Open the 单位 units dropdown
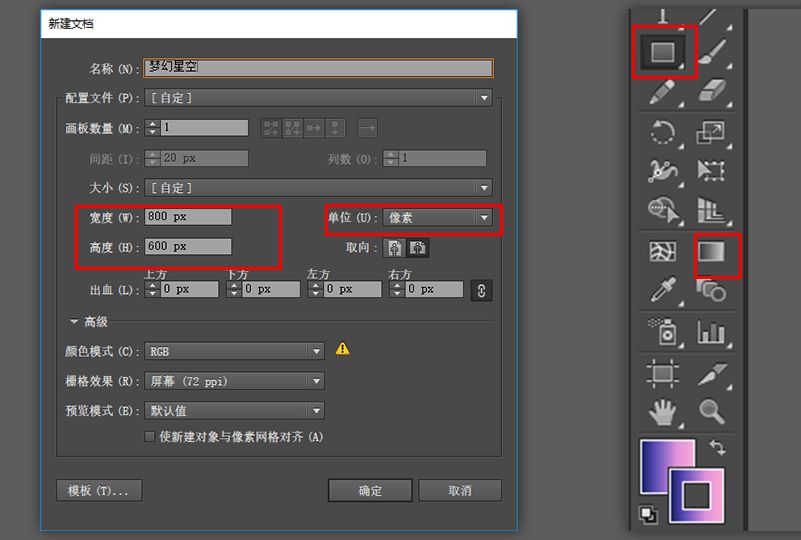 [437, 218]
